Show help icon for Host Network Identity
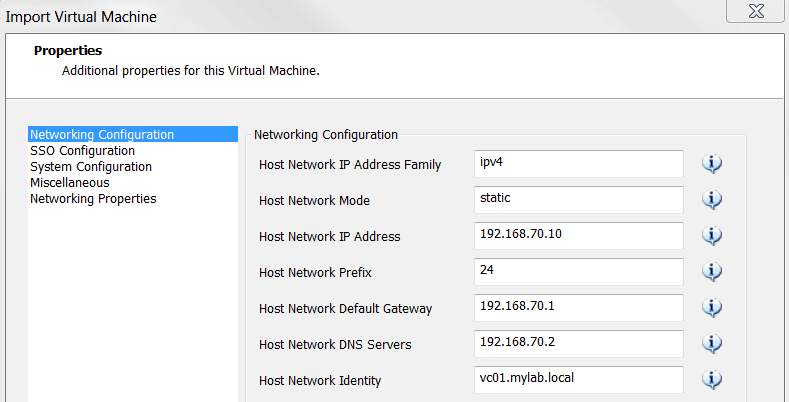 pos(712,380)
